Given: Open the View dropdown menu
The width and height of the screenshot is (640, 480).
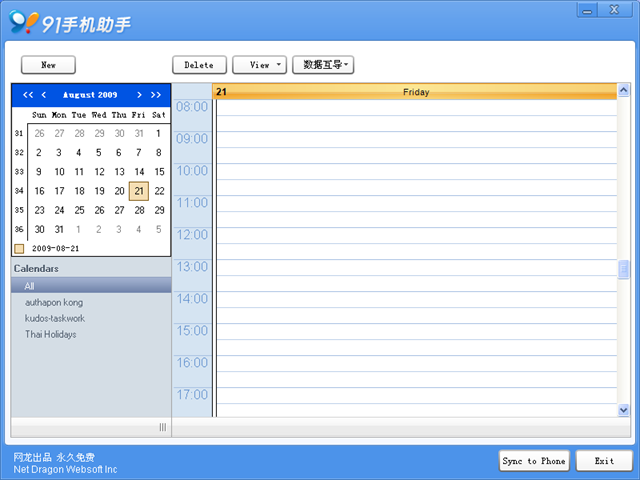Looking at the screenshot, I should coord(260,65).
